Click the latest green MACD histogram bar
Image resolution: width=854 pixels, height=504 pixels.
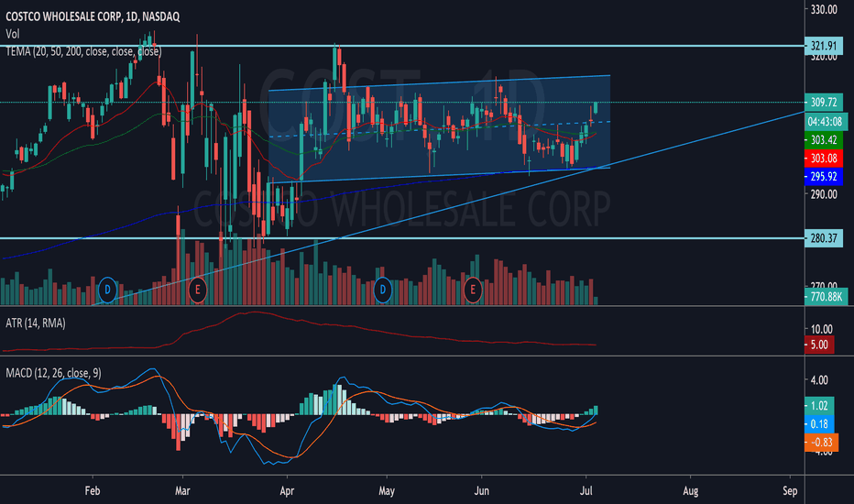click(596, 411)
